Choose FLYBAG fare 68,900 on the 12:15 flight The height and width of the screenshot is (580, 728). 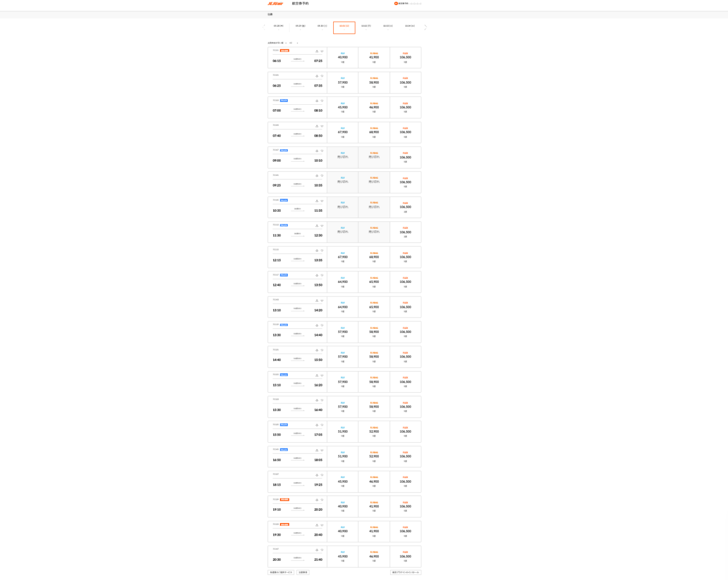(x=374, y=257)
